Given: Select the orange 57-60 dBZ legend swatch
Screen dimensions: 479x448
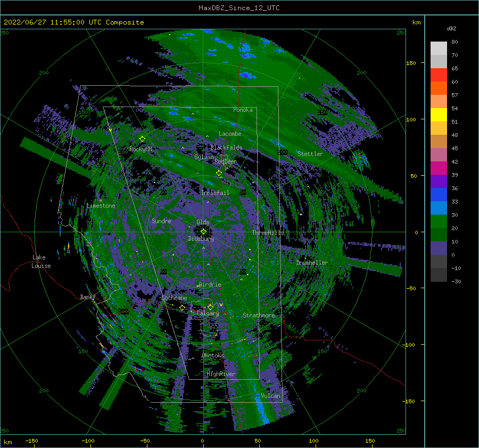Looking at the screenshot, I should coord(439,88).
